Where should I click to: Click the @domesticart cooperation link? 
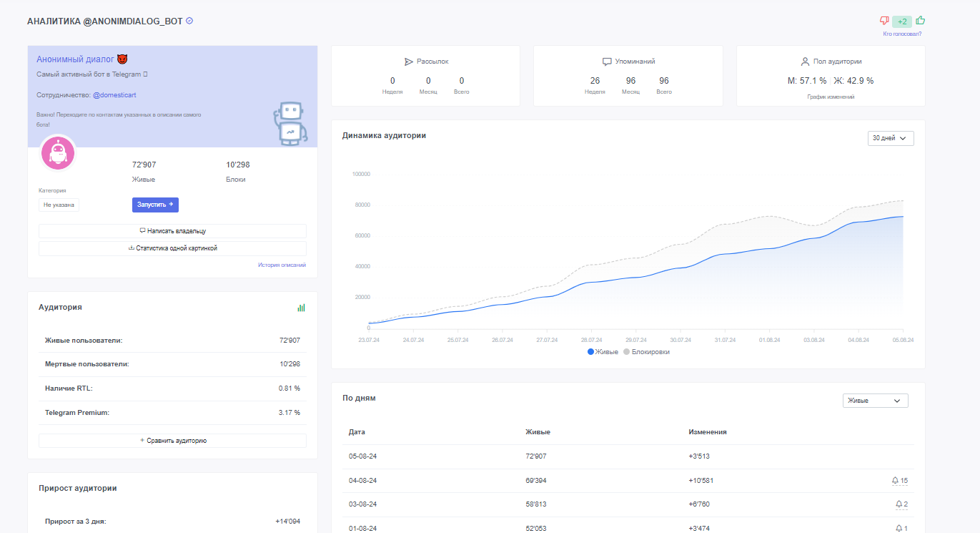click(x=114, y=95)
